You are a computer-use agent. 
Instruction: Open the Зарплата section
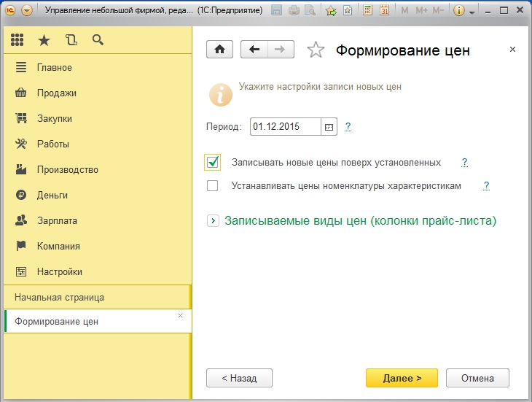click(98, 220)
